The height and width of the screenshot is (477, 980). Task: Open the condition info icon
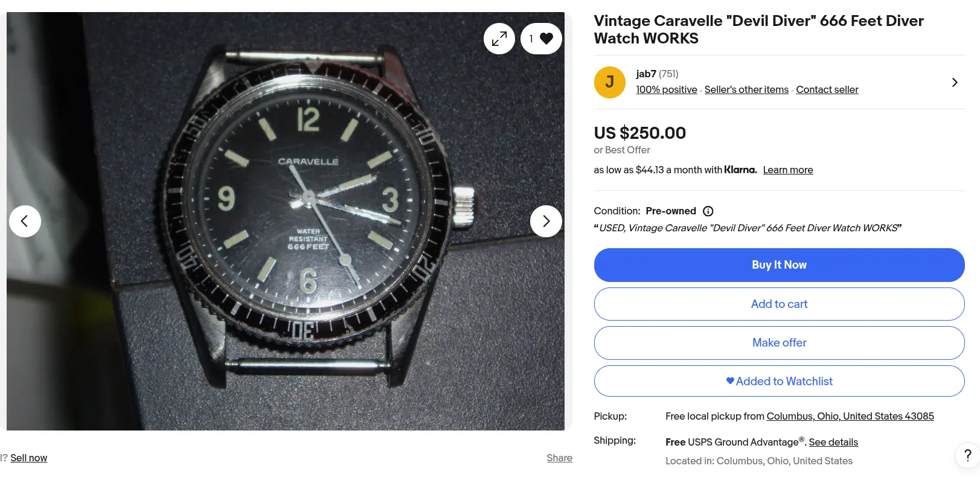click(x=708, y=211)
